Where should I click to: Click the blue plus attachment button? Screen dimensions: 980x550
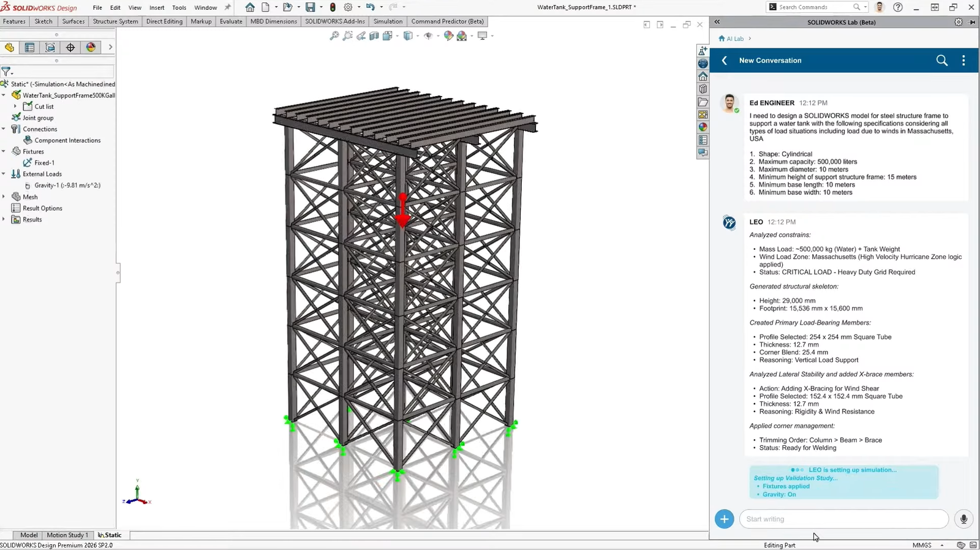point(724,519)
